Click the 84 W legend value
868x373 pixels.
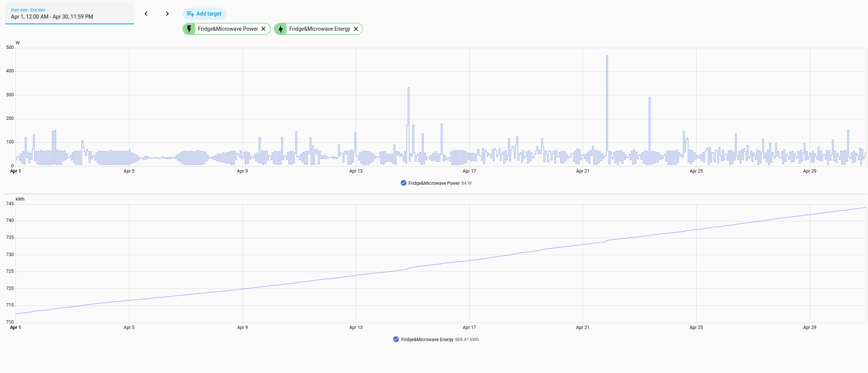467,183
